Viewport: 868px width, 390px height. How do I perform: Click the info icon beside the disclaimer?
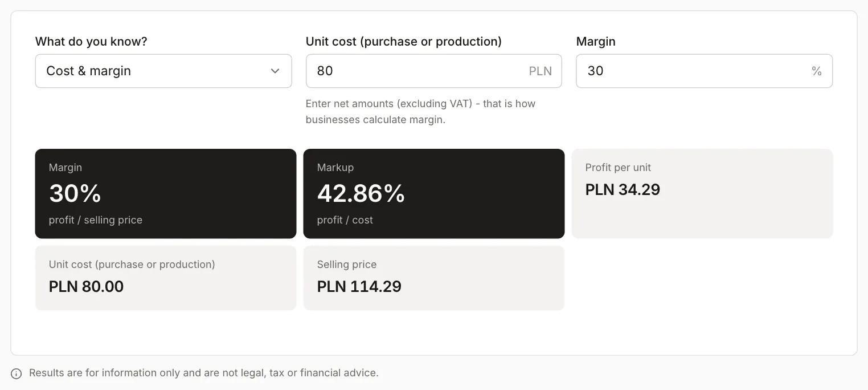point(17,373)
